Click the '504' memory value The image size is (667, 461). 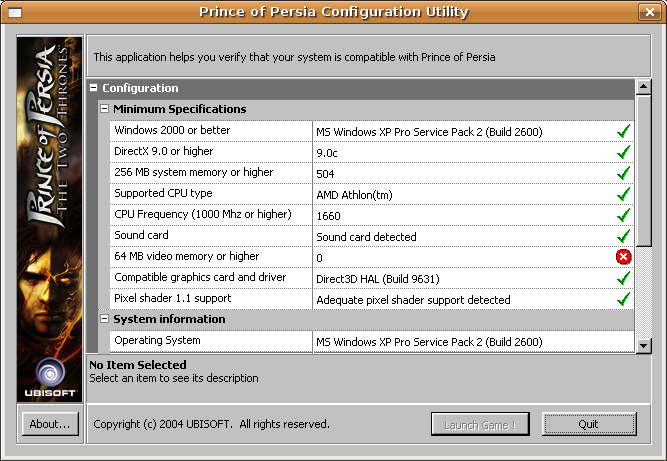325,174
